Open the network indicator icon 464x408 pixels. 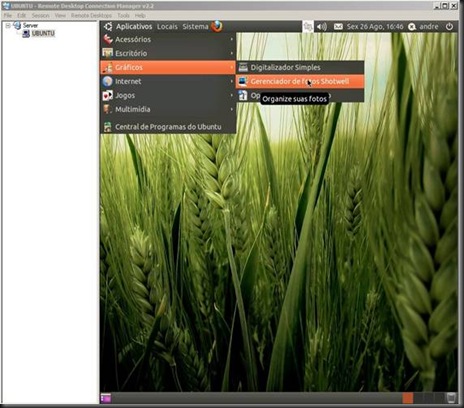308,26
